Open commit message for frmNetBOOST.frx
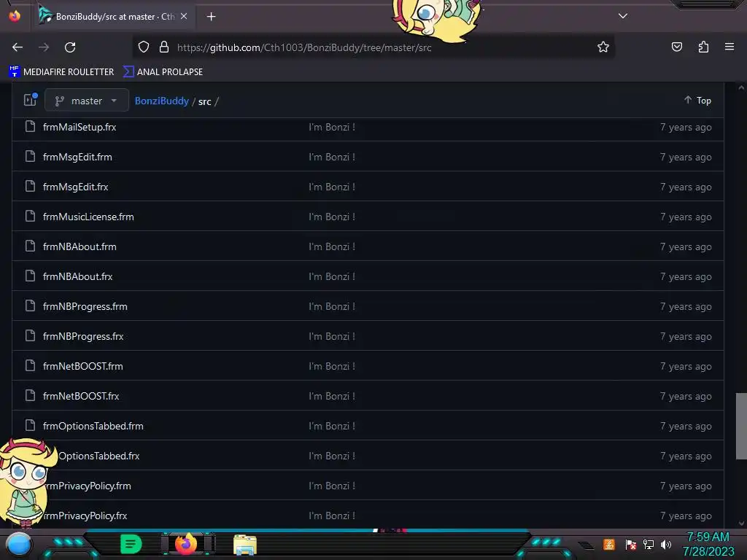The image size is (747, 560). (x=332, y=396)
